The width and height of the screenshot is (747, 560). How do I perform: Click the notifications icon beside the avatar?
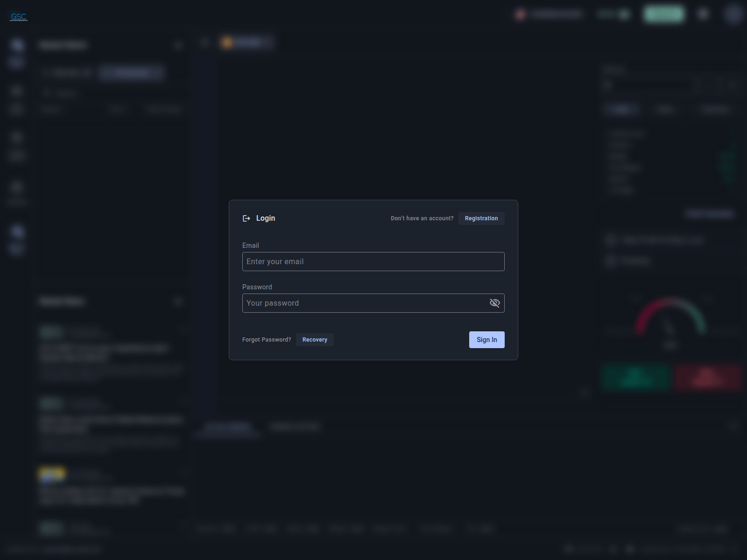pos(703,14)
